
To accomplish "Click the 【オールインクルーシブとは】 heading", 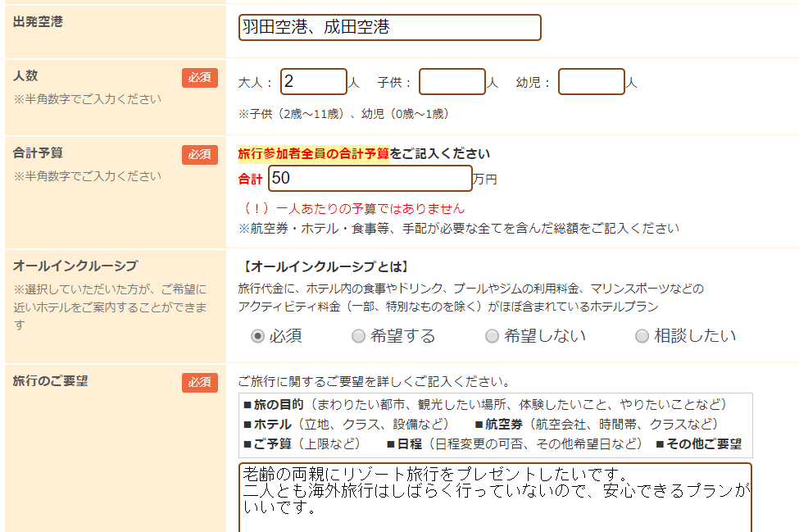I will (x=323, y=267).
